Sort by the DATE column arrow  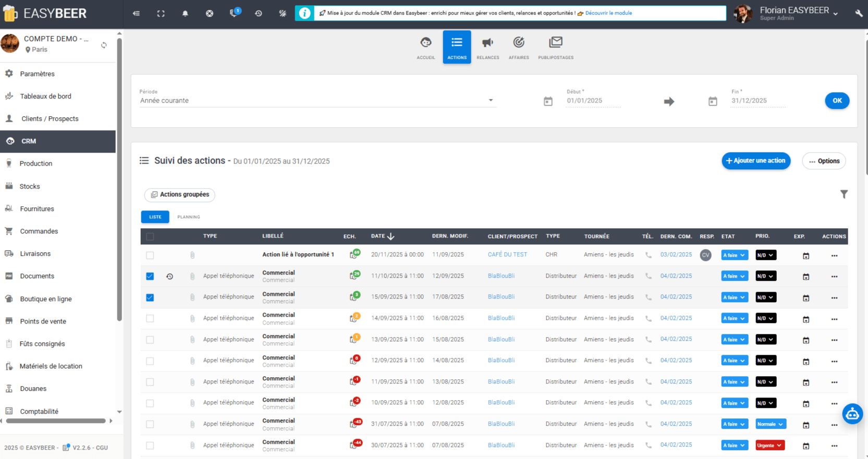tap(390, 237)
